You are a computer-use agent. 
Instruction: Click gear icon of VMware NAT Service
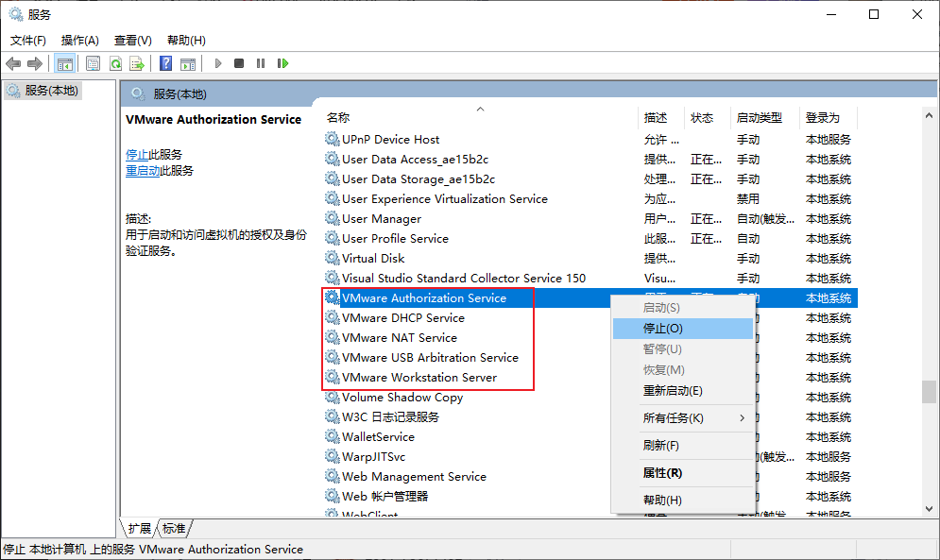click(x=333, y=337)
